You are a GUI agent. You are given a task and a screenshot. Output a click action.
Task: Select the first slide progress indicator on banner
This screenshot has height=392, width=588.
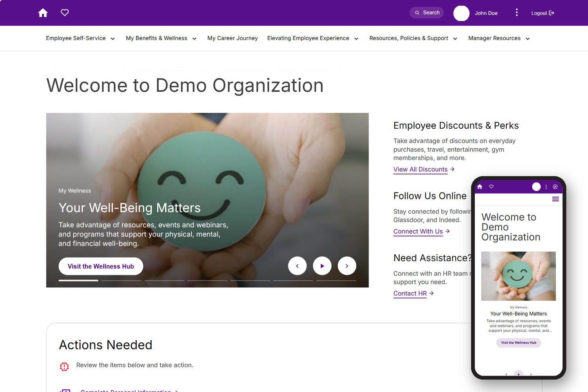click(x=78, y=280)
